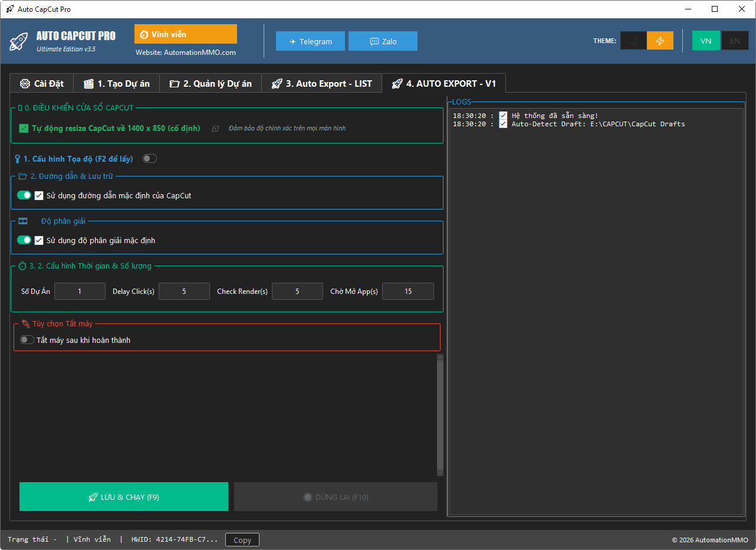Click the key icon of Cấu hình Tọa độ
The height and width of the screenshot is (550, 756).
click(x=18, y=159)
